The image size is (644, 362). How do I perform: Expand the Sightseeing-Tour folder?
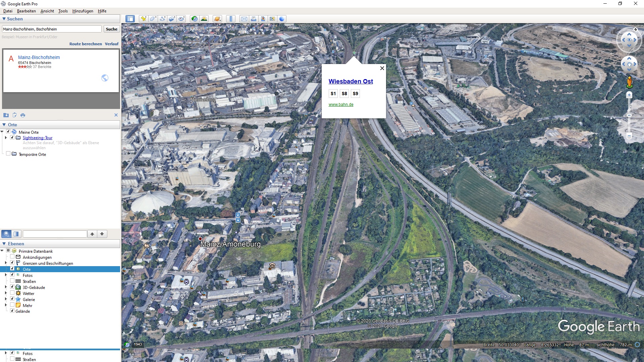click(6, 138)
